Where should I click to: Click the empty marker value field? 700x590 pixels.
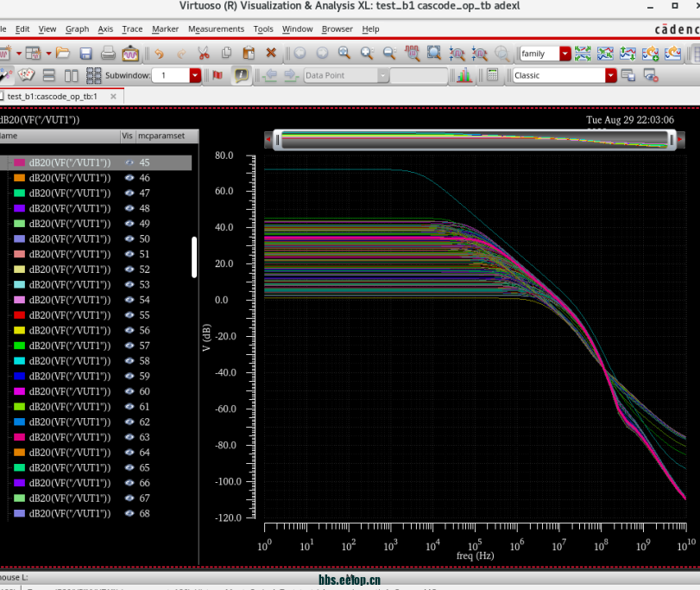(x=419, y=75)
